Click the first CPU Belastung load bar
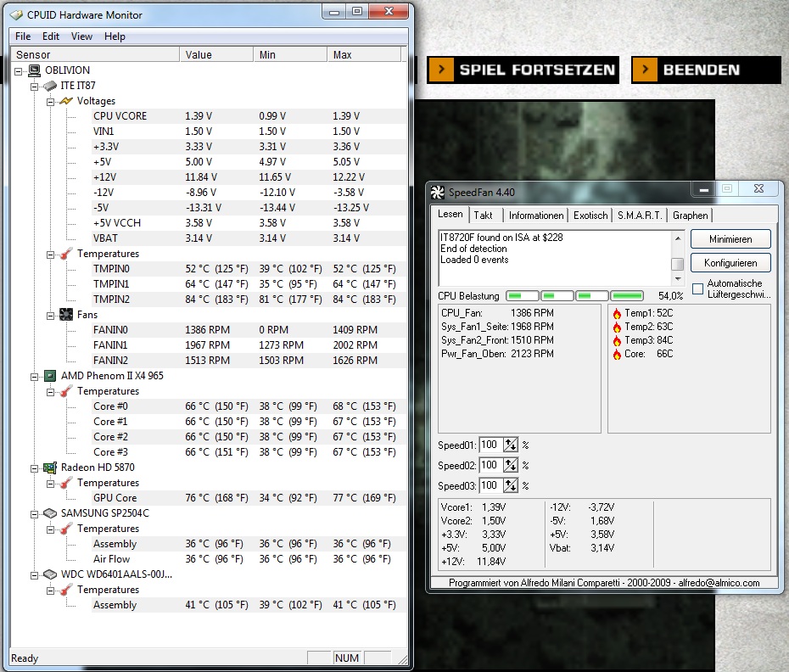The image size is (789, 672). 523,296
